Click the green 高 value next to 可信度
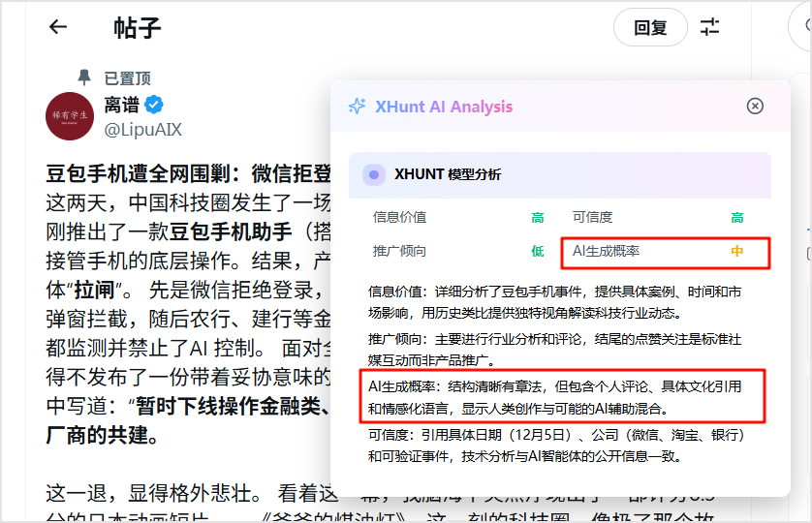The width and height of the screenshot is (812, 523). 737,218
